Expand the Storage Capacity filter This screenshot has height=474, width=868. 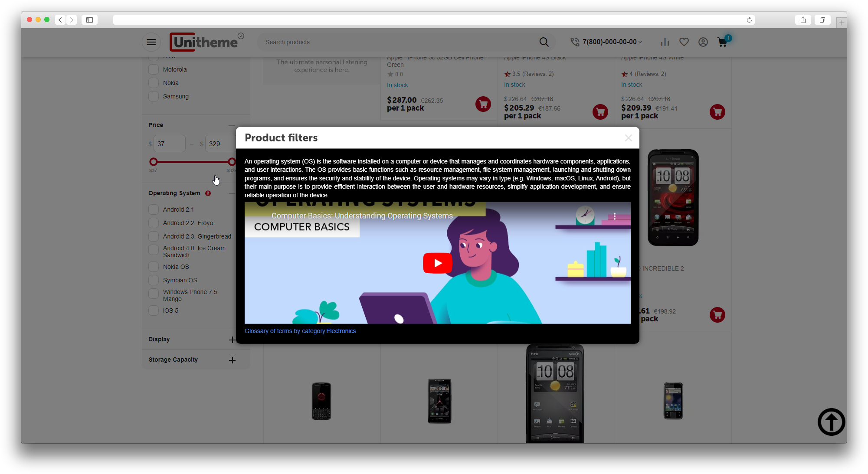pyautogui.click(x=232, y=360)
